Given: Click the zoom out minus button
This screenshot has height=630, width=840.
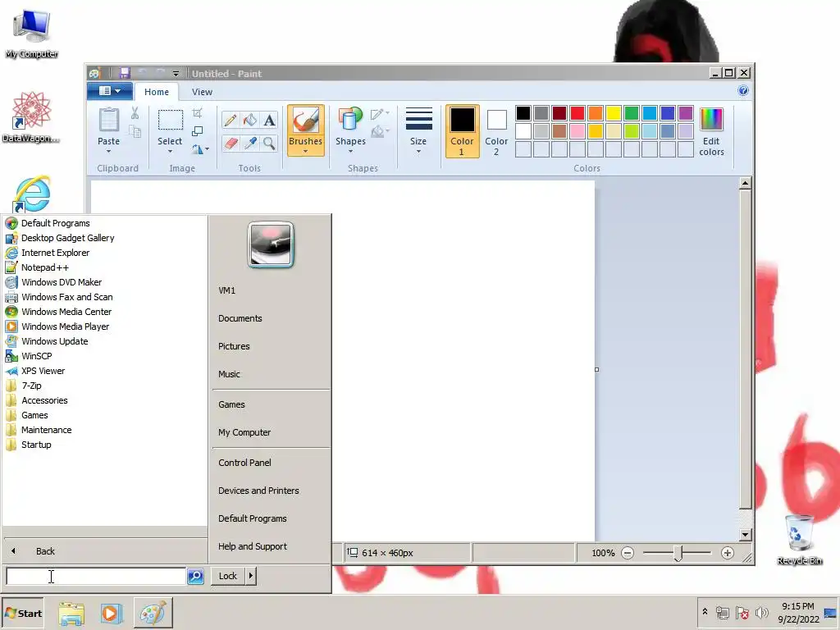Looking at the screenshot, I should coord(628,553).
